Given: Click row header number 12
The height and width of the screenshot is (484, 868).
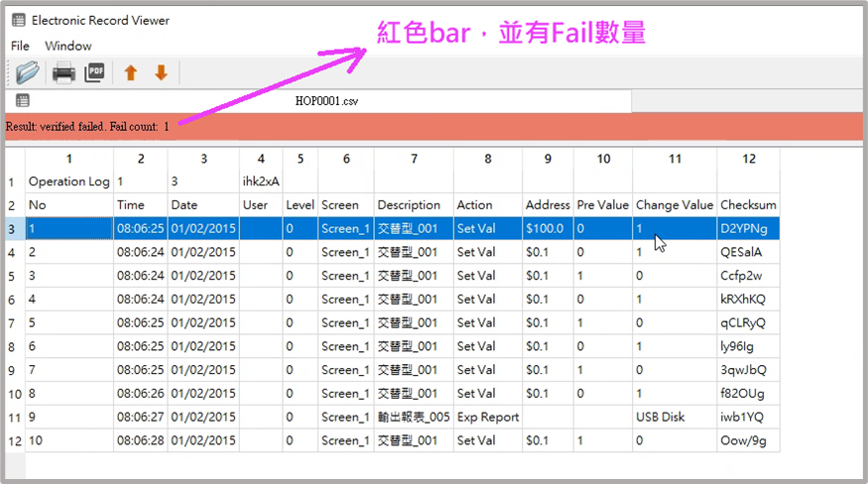Looking at the screenshot, I should coord(14,440).
